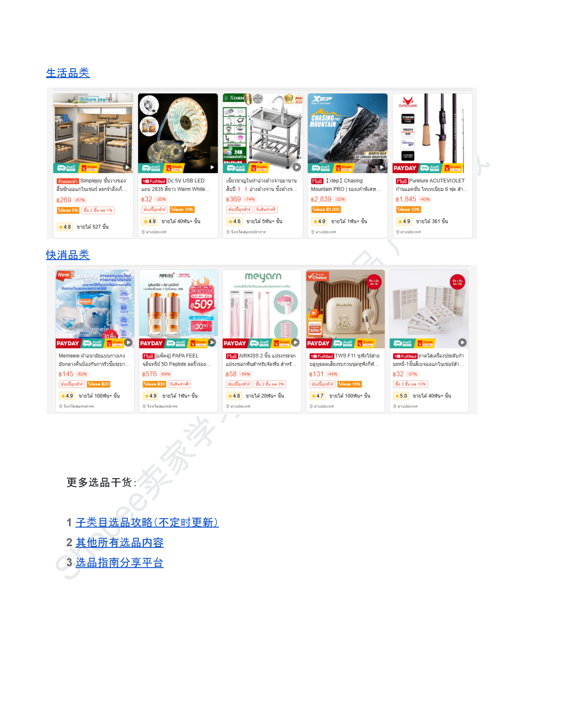The width and height of the screenshot is (563, 728).
Task: Open the 生活品类 heading link
Action: [68, 73]
